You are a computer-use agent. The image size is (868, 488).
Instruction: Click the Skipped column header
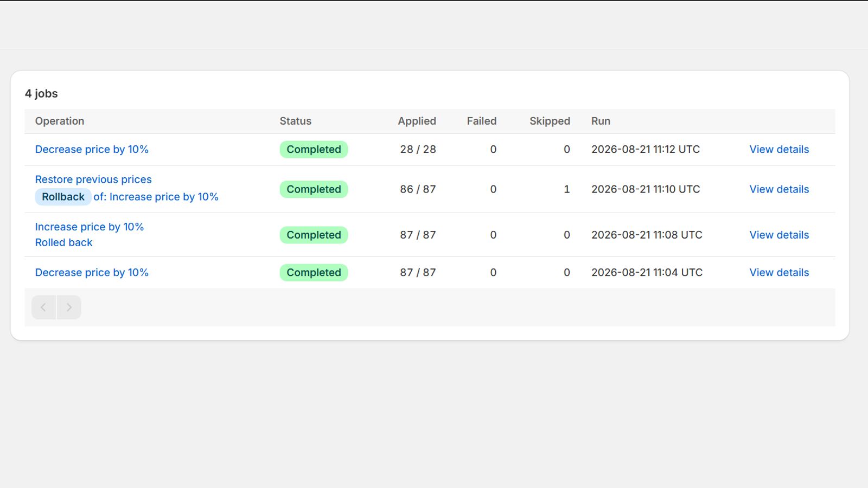pyautogui.click(x=550, y=121)
